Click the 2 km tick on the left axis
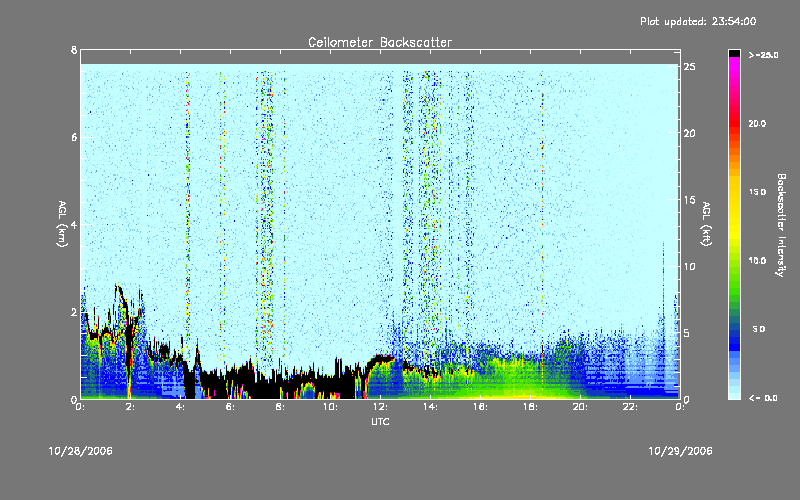This screenshot has width=800, height=500. (x=74, y=312)
